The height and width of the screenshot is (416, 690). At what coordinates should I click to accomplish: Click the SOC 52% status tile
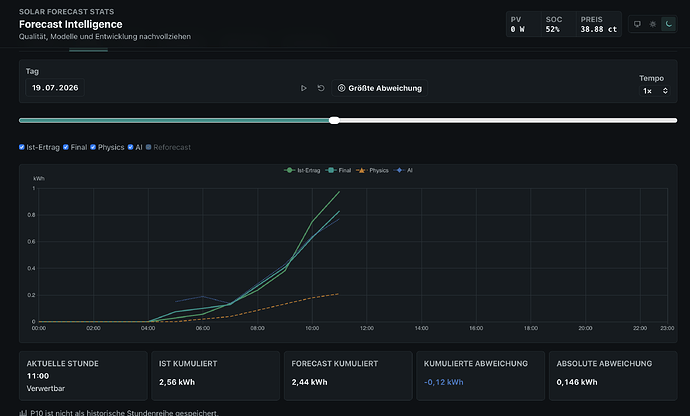pyautogui.click(x=558, y=24)
